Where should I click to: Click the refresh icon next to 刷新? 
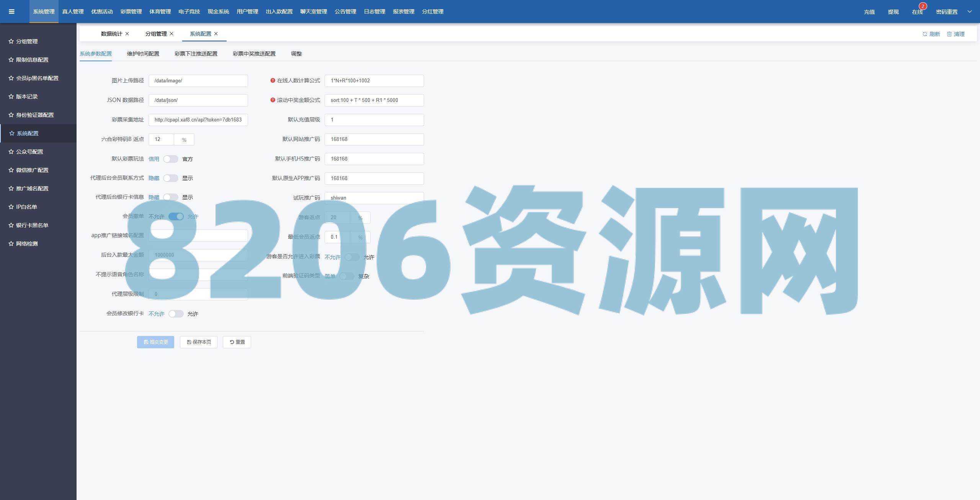[925, 34]
